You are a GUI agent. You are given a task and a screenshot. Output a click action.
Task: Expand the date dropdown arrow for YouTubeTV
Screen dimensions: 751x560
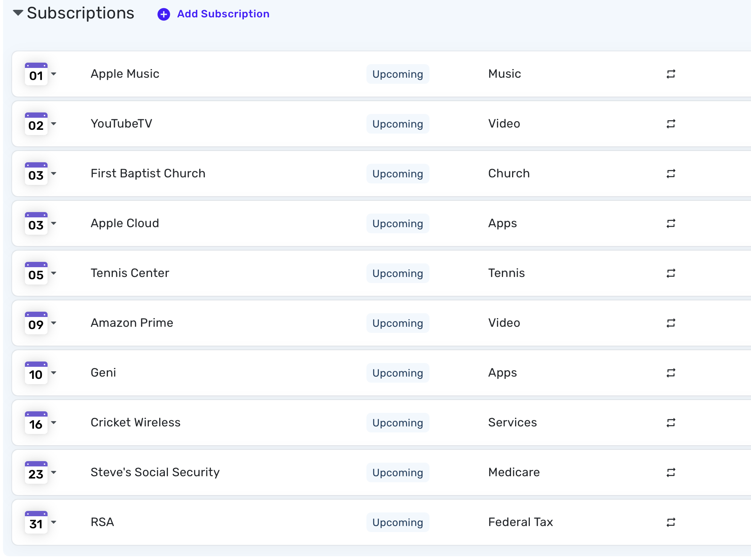(x=54, y=124)
